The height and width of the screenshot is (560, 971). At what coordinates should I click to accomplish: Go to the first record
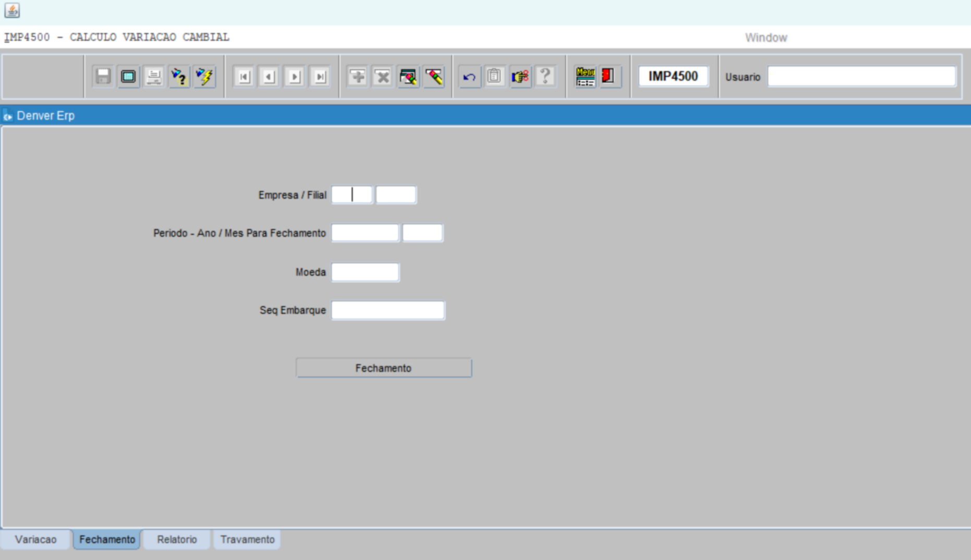click(244, 77)
